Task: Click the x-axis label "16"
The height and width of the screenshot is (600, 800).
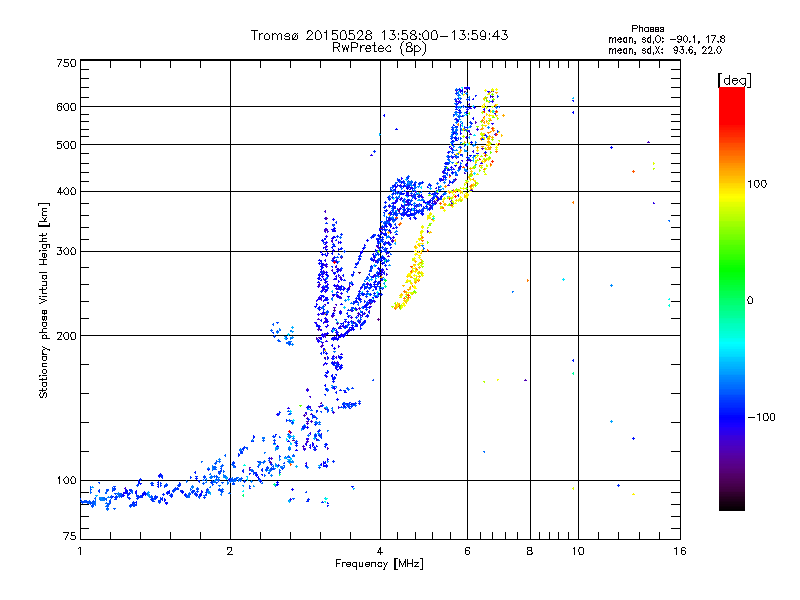Action: (x=680, y=551)
